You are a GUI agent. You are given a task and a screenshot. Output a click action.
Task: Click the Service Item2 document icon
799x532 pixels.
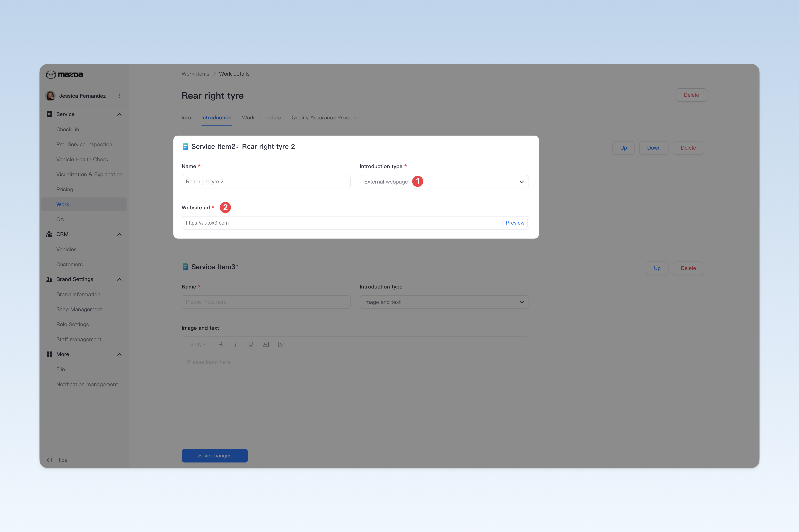pos(185,146)
